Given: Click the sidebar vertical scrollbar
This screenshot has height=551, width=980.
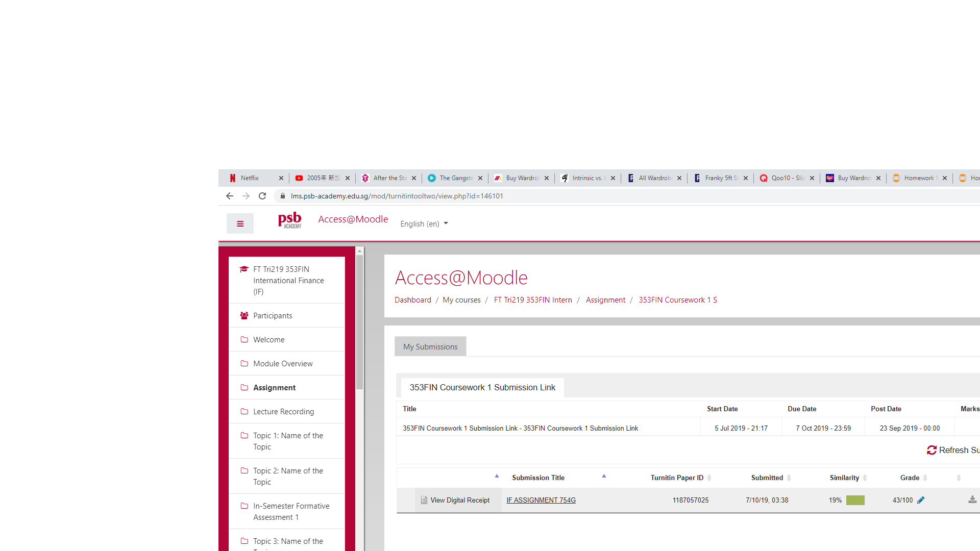Looking at the screenshot, I should 359,322.
